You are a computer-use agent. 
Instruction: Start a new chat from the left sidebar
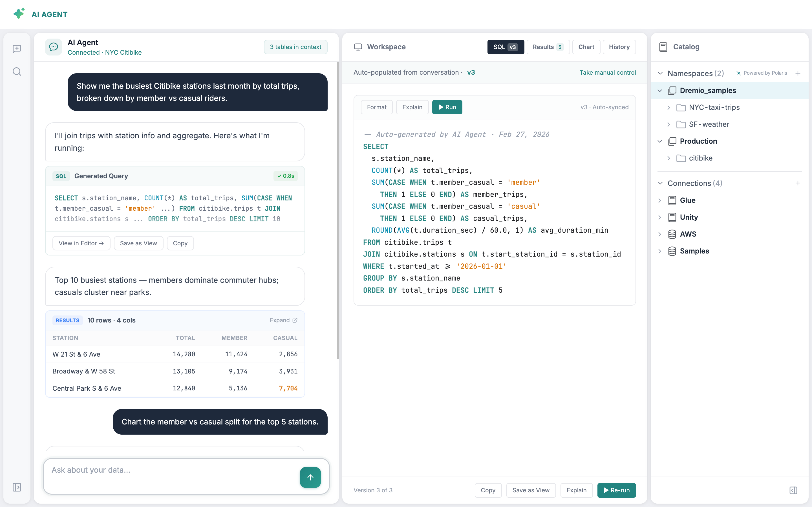tap(17, 49)
